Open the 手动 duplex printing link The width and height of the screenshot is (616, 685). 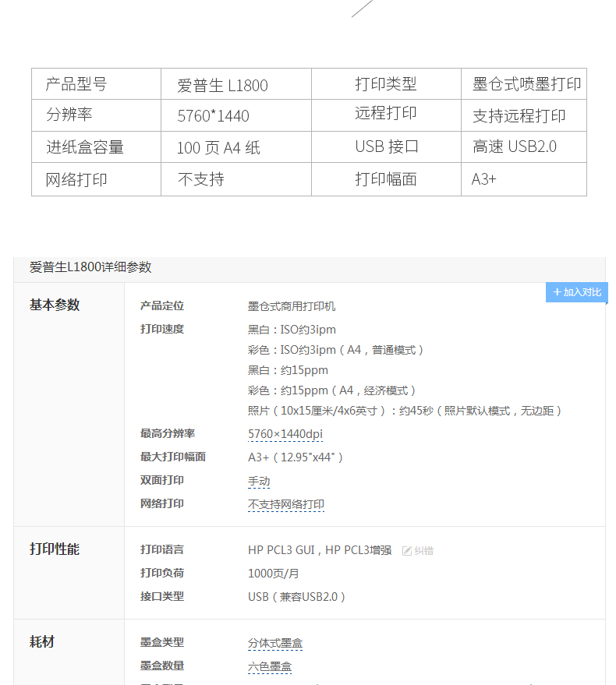point(259,482)
